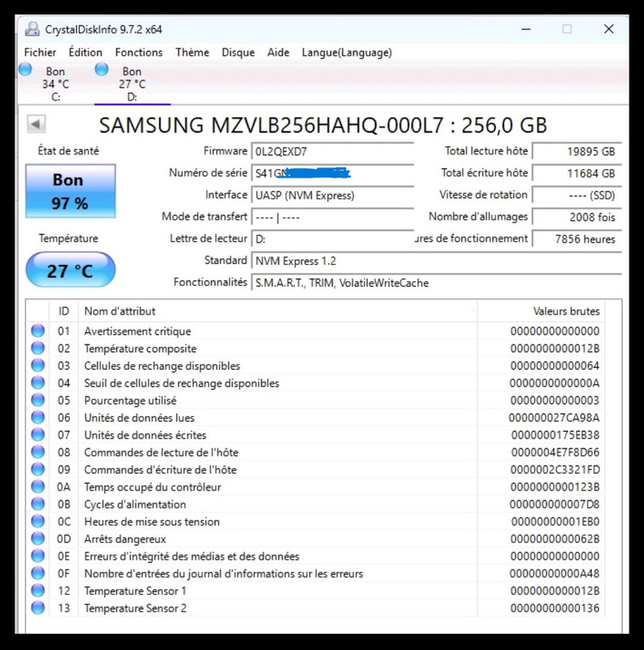Click status orb for Avertissement critique row
The height and width of the screenshot is (650, 644).
37,331
